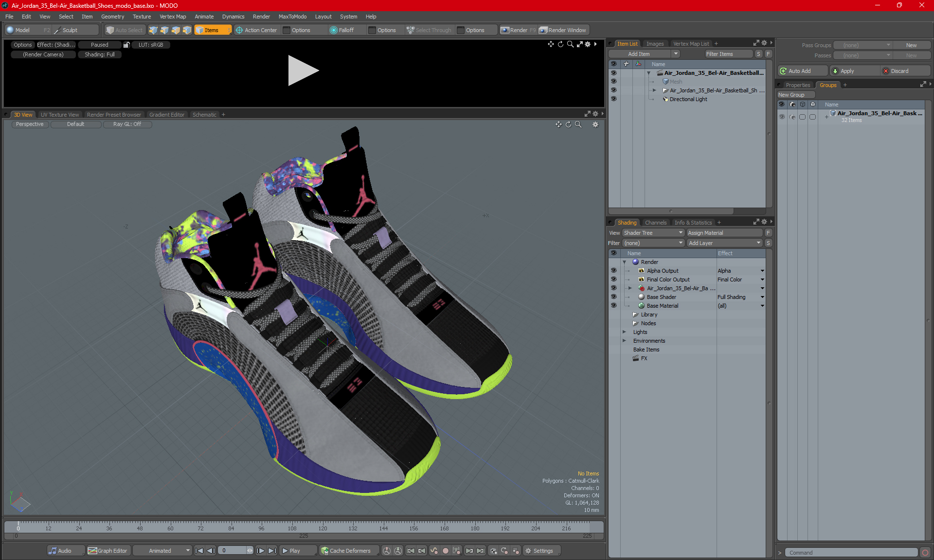This screenshot has height=560, width=934.
Task: Open the Vertex Map menu
Action: pyautogui.click(x=173, y=17)
